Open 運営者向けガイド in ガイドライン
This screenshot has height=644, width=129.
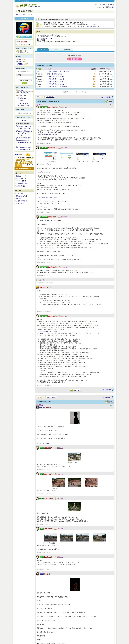[22, 196]
